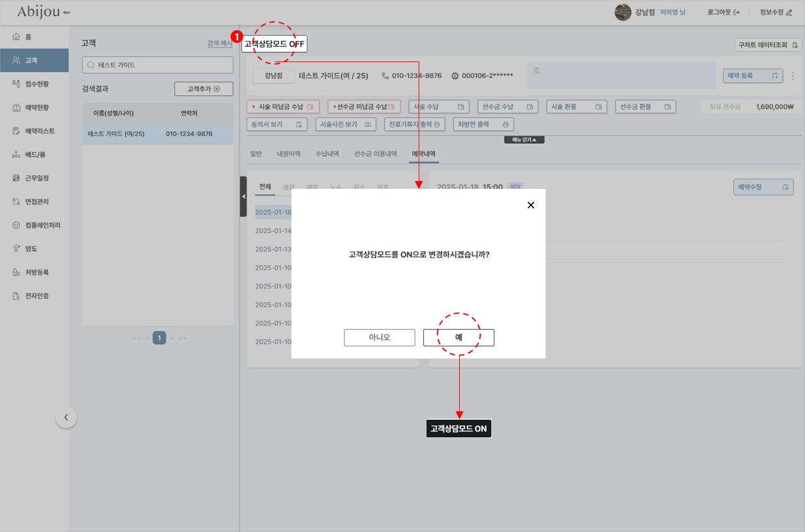Screen dimensions: 805x532
Task: Click the 강남점 branch button
Action: (x=273, y=76)
